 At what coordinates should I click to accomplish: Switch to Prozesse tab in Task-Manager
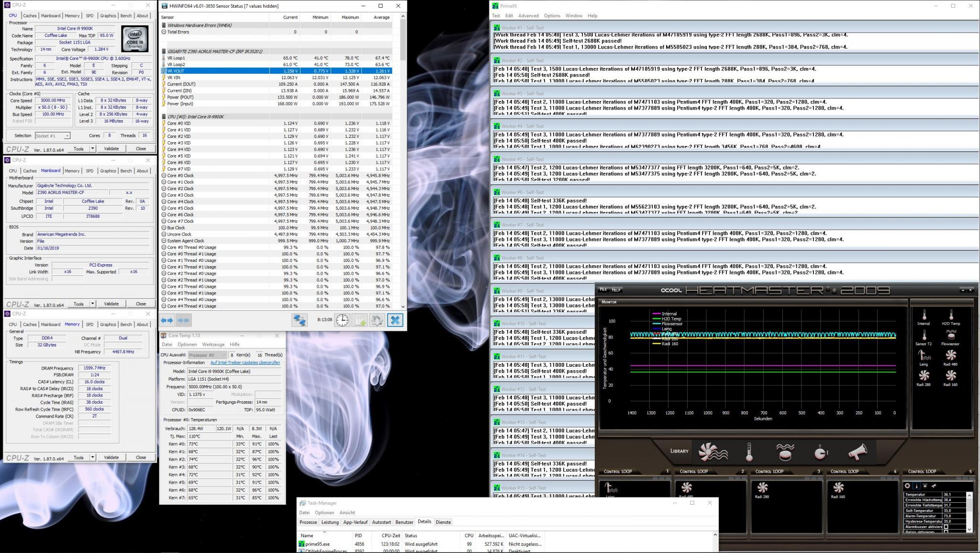tap(308, 522)
